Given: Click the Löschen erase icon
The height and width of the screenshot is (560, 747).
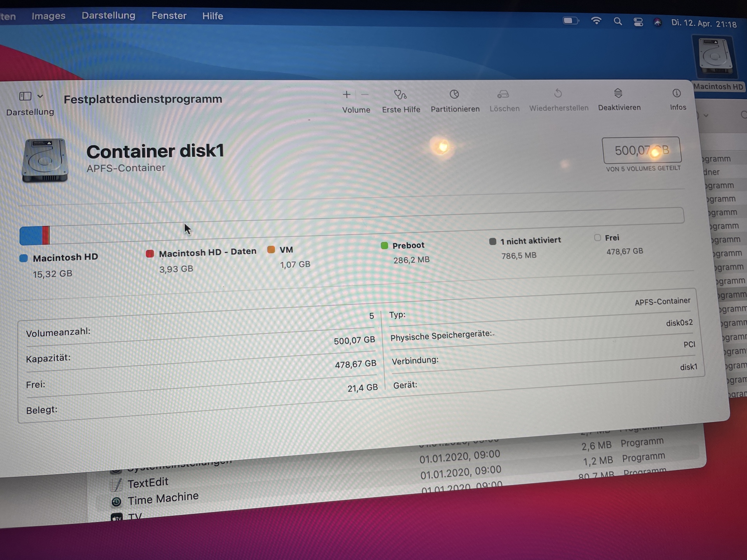Looking at the screenshot, I should tap(503, 94).
